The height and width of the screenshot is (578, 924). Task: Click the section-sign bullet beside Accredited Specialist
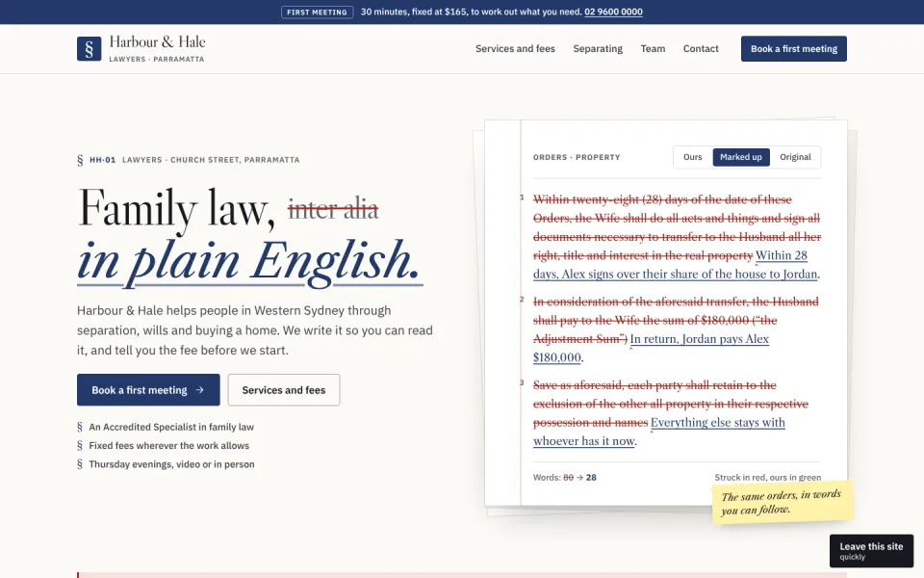click(x=80, y=427)
